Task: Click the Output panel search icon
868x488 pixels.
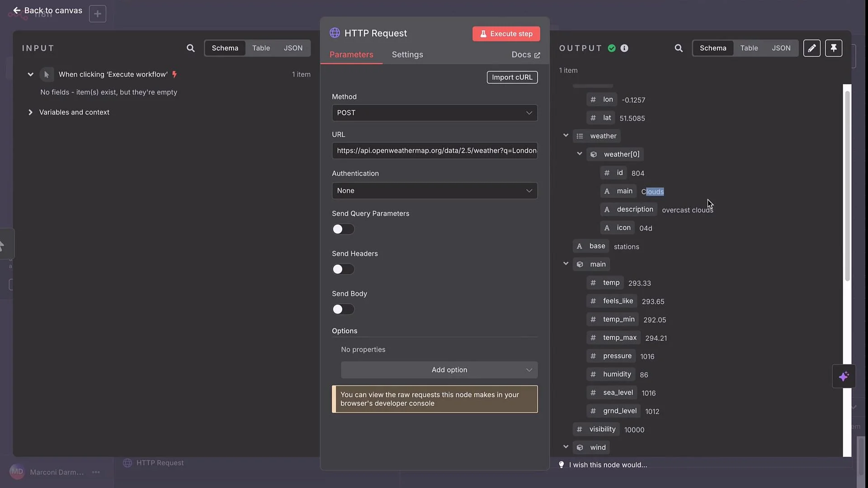Action: coord(679,48)
